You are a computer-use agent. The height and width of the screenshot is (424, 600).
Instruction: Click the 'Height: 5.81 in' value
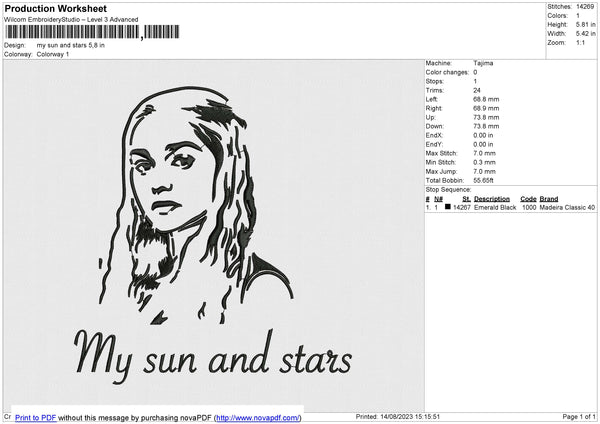pos(585,24)
